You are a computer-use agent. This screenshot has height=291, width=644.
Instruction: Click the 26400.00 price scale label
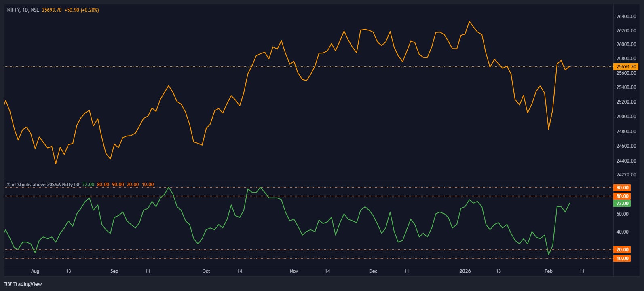pyautogui.click(x=626, y=17)
